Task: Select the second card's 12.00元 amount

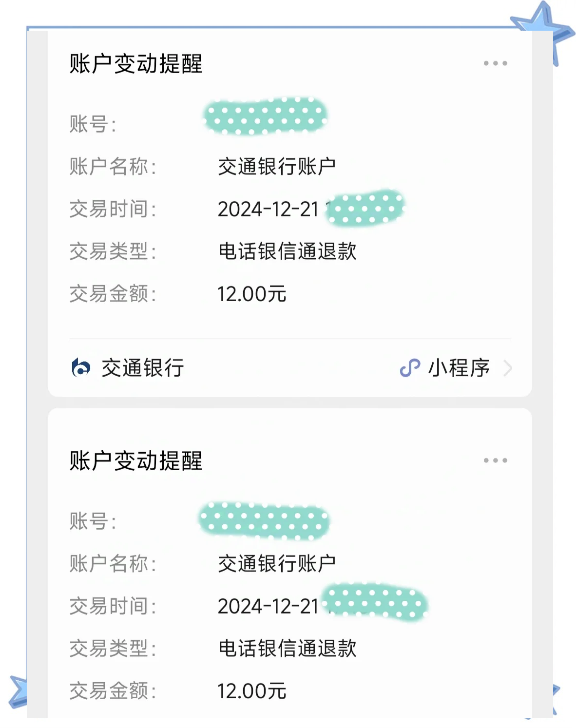Action: [x=252, y=691]
